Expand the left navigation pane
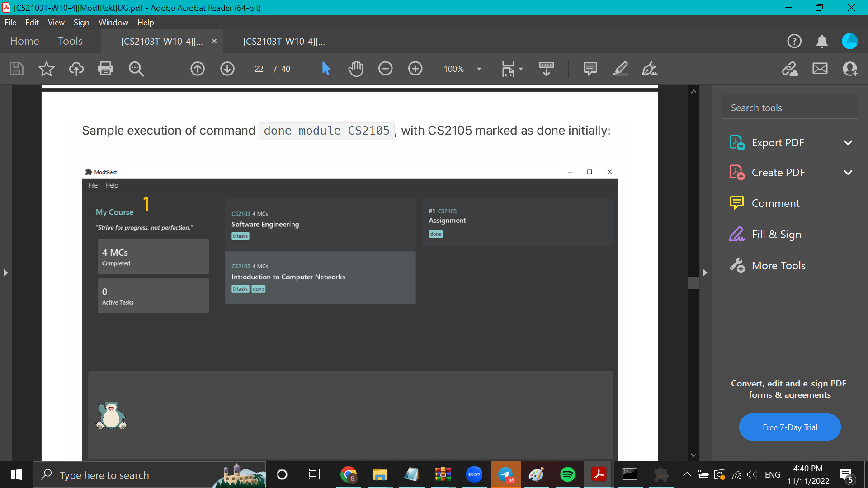This screenshot has width=868, height=488. point(5,272)
